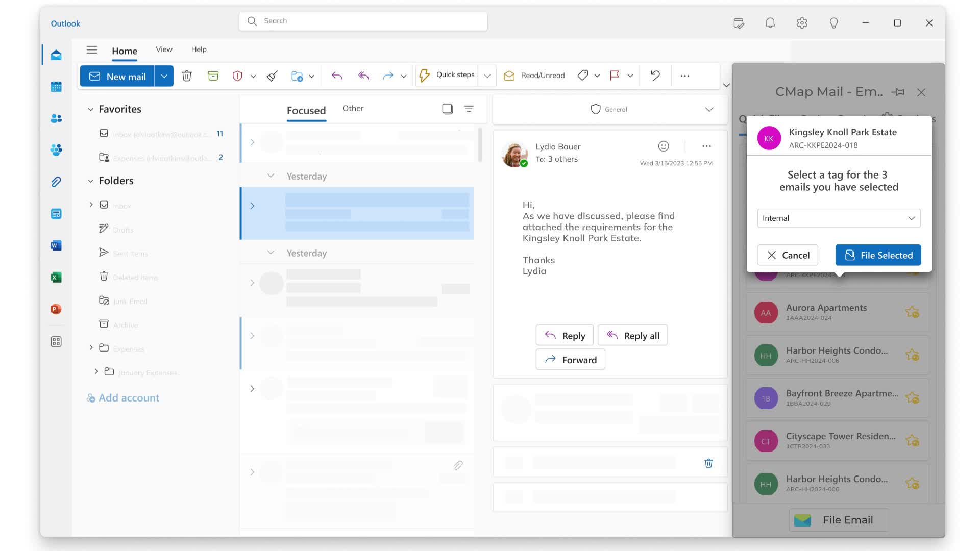Collapse the Favorites section

(x=90, y=109)
